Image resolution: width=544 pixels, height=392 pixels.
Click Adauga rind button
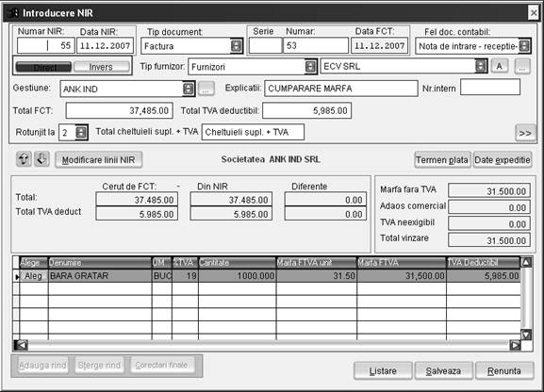(x=42, y=366)
